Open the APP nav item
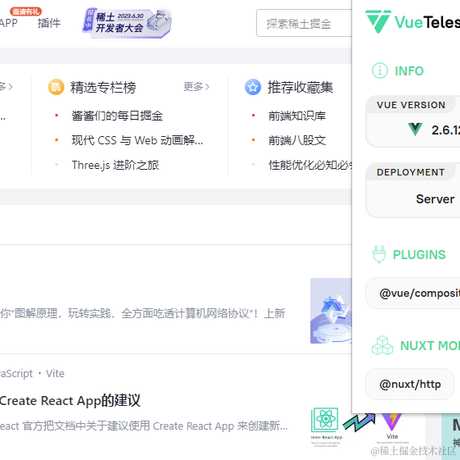This screenshot has width=460, height=460. pos(9,23)
